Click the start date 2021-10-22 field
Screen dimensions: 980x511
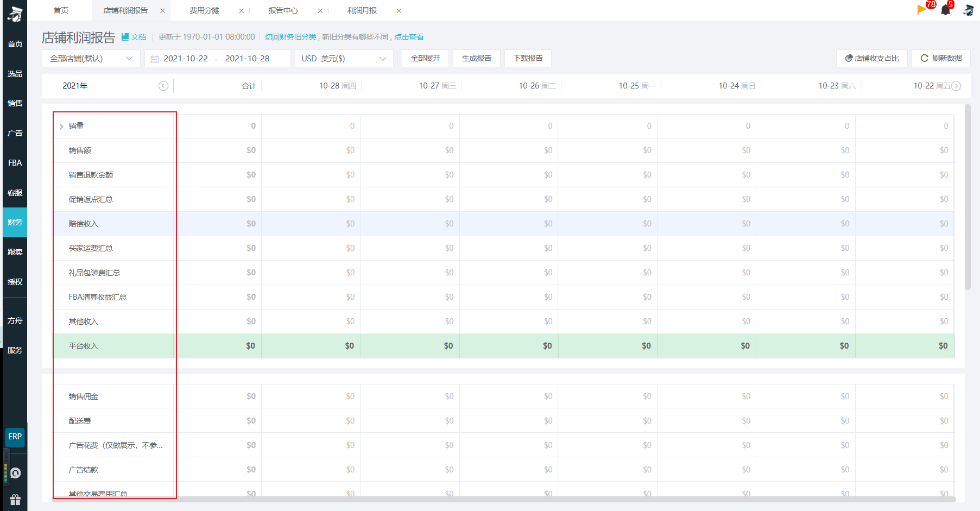pos(186,59)
